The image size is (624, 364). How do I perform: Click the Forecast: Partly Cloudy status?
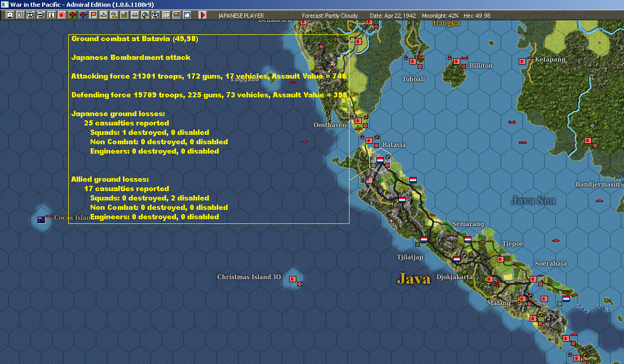pos(330,16)
